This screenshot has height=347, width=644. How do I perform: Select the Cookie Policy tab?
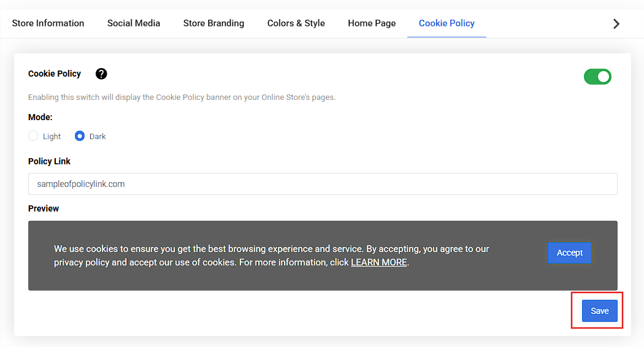click(x=447, y=23)
